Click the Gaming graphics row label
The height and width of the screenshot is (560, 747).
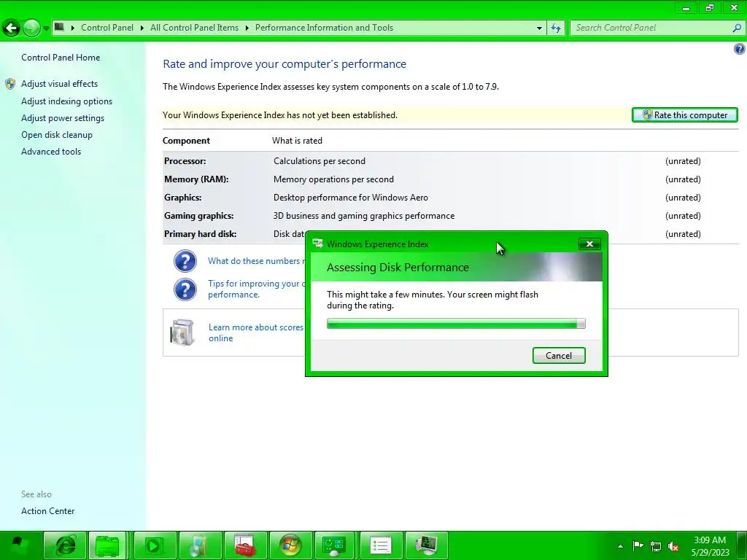tap(198, 216)
